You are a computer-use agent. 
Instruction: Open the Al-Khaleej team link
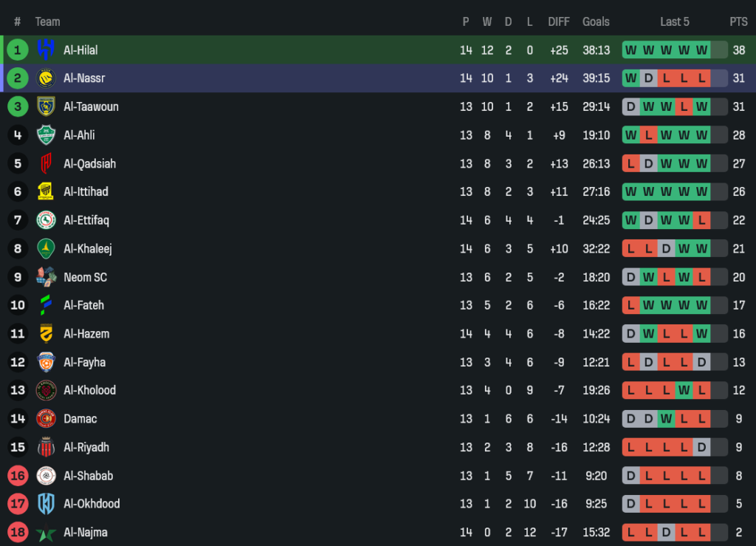(x=87, y=249)
